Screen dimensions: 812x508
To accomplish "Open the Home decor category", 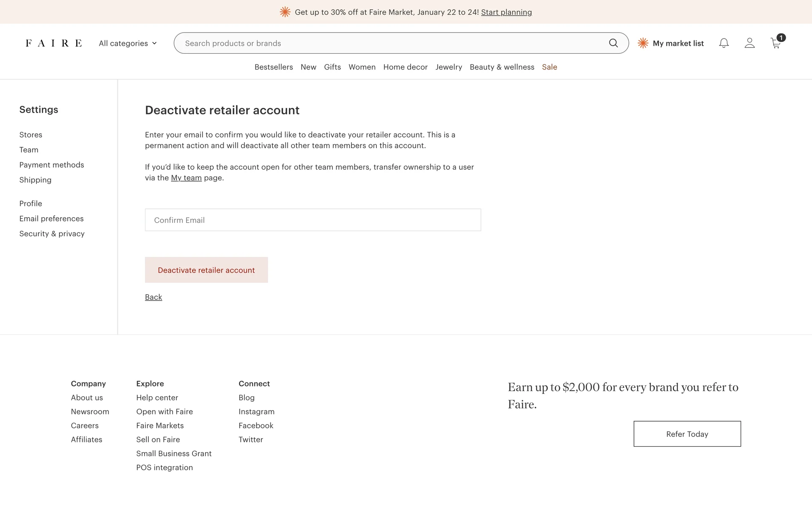I will point(405,67).
